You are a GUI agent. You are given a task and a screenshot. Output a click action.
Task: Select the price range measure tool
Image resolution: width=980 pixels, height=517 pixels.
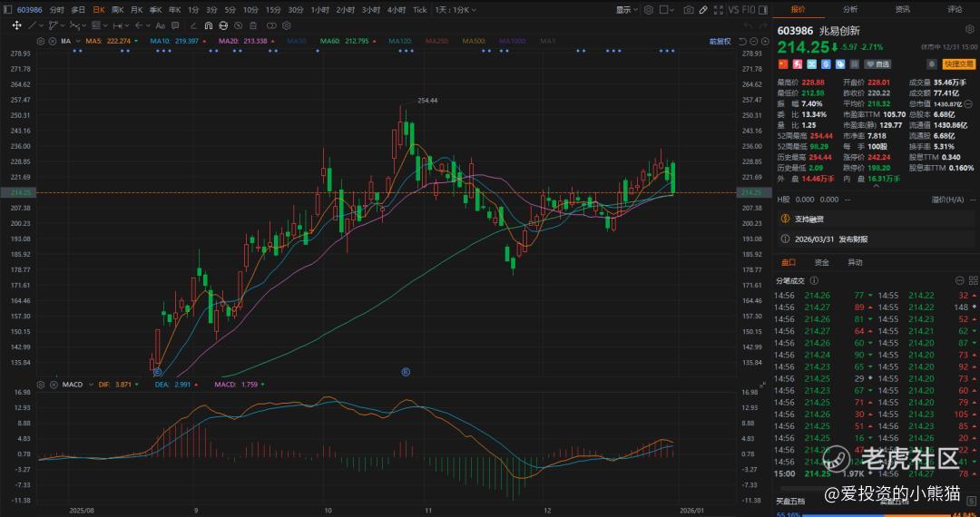117,25
